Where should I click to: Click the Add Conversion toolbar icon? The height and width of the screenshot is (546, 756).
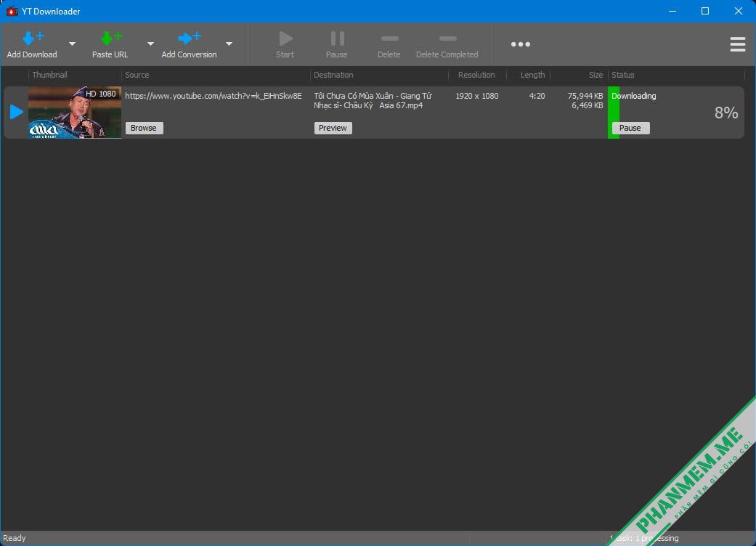(189, 38)
